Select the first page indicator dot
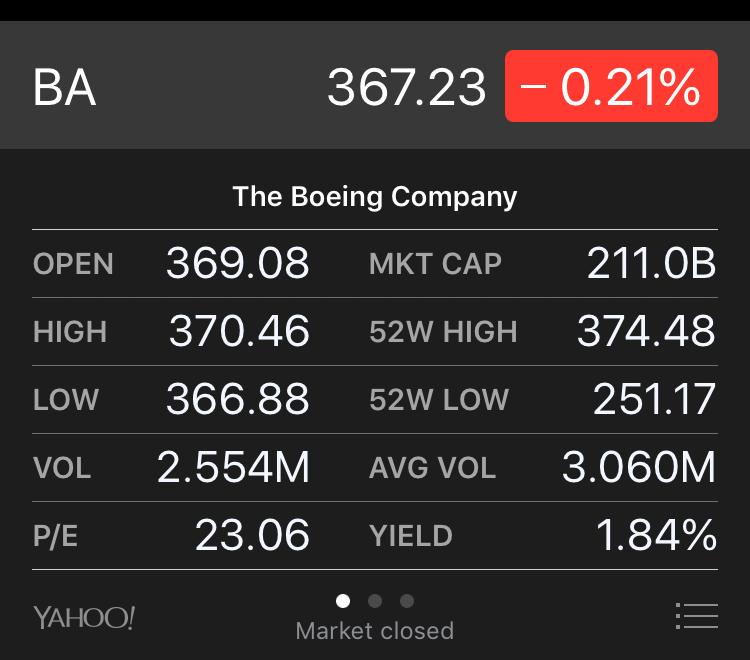The height and width of the screenshot is (660, 750). [x=343, y=601]
